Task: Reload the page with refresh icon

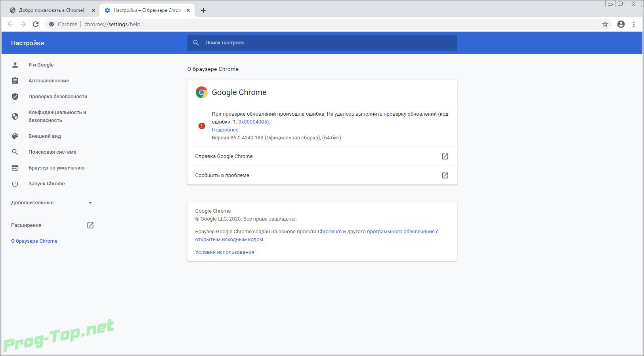Action: click(36, 24)
